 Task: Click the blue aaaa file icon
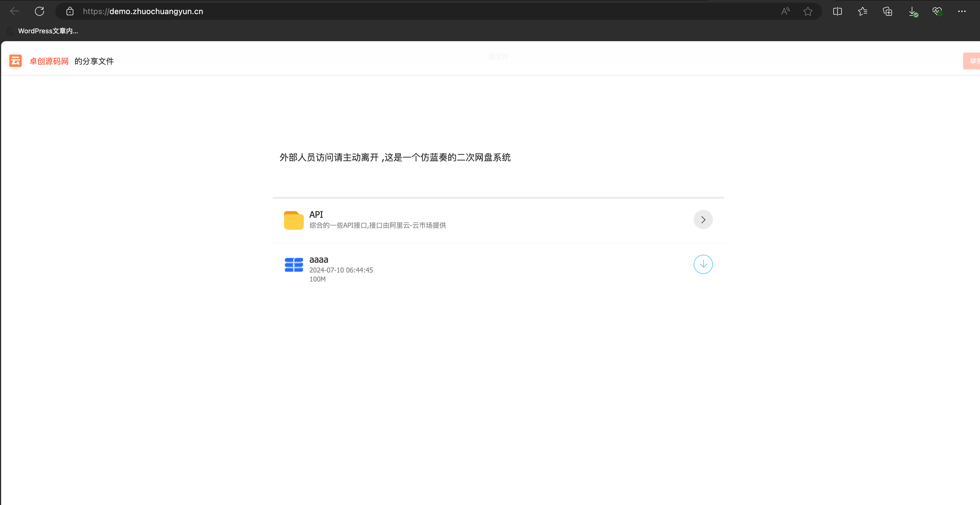[294, 265]
